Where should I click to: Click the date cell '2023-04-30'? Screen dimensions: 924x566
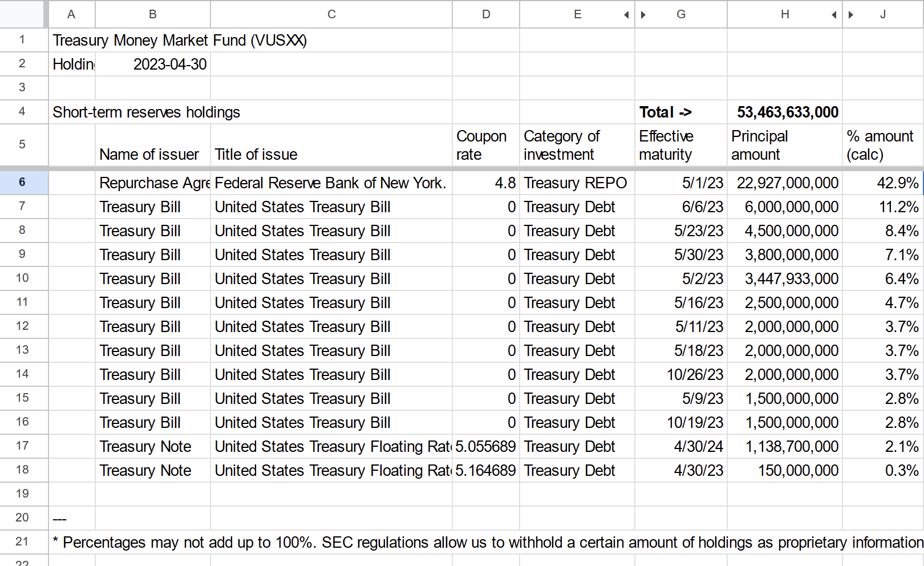pyautogui.click(x=153, y=64)
